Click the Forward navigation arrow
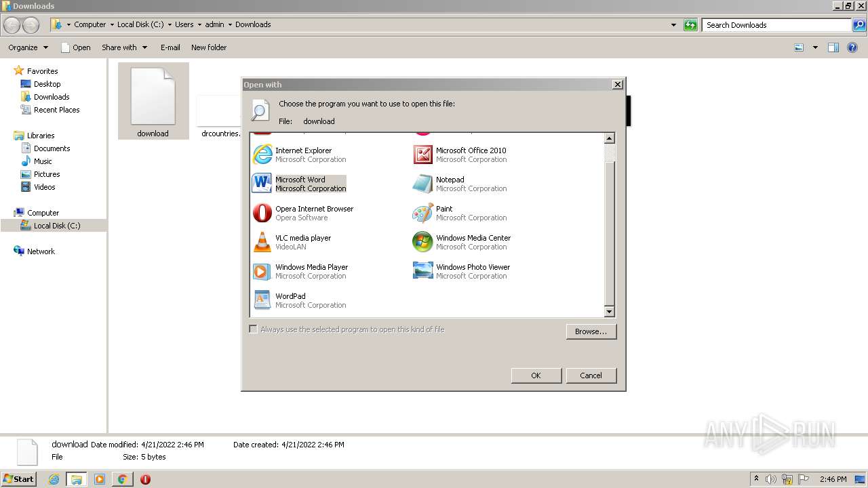This screenshot has width=868, height=488. [x=31, y=25]
